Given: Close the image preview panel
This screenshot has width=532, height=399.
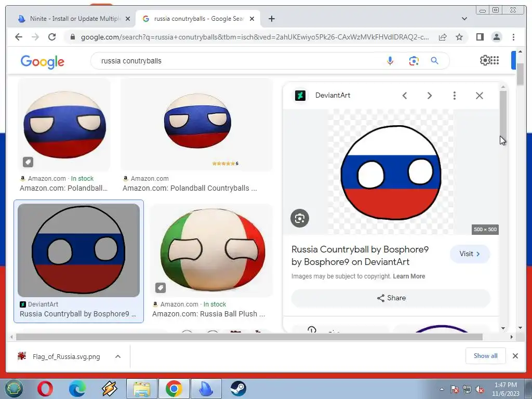Looking at the screenshot, I should click(480, 96).
